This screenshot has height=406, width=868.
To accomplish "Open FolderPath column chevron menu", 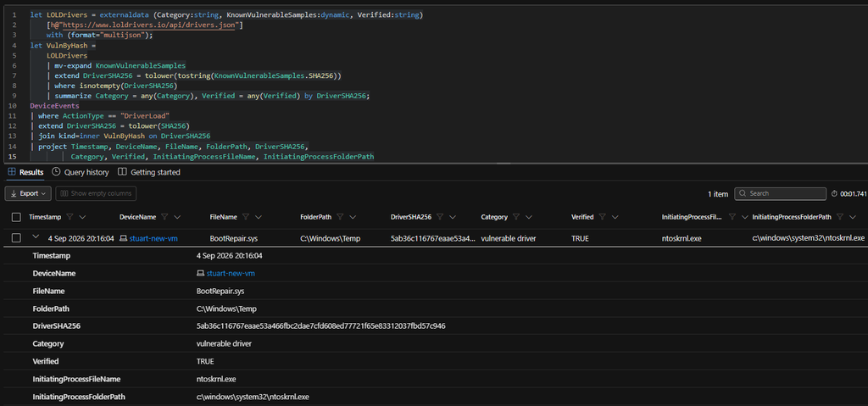I will [353, 217].
